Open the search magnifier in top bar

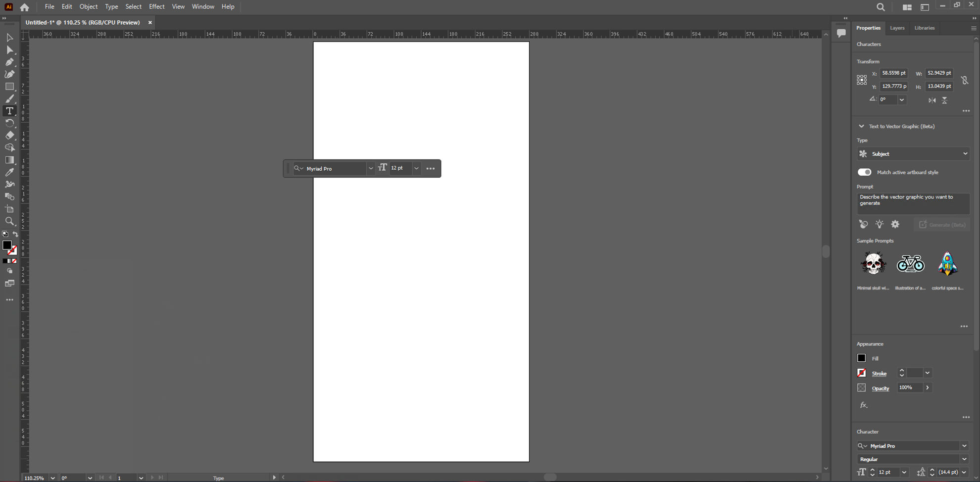point(881,7)
